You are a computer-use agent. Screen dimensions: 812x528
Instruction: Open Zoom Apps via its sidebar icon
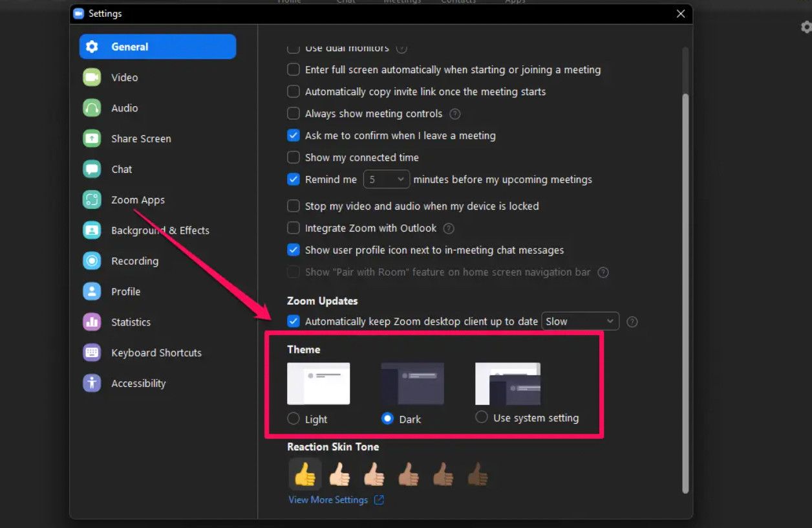click(92, 200)
